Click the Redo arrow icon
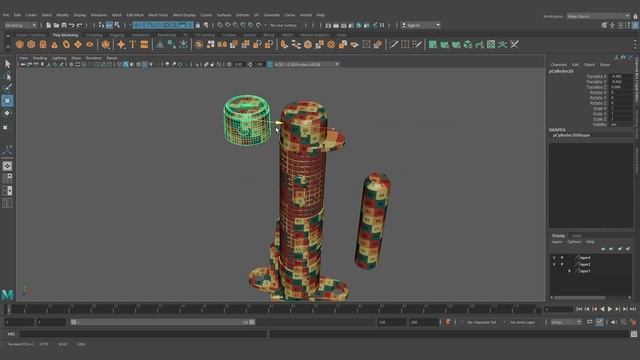The image size is (640, 360). pos(80,25)
